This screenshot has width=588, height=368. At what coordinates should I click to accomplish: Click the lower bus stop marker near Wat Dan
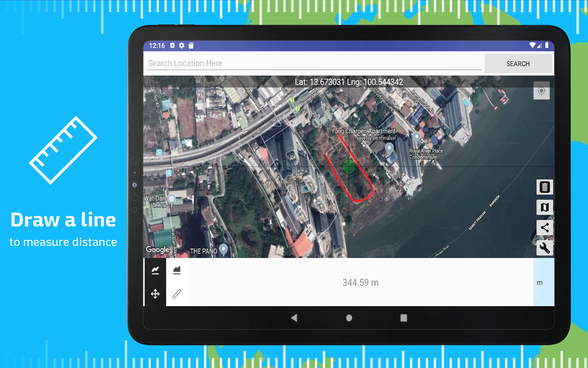coord(169,173)
